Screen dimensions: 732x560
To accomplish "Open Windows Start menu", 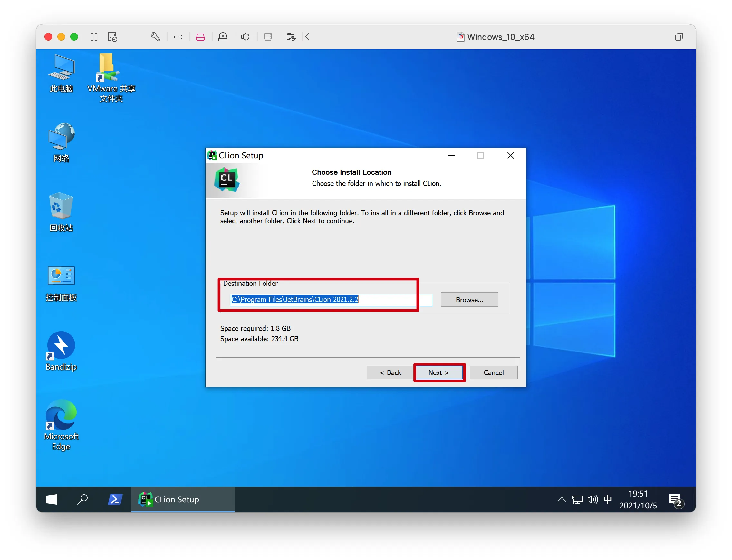I will pos(51,499).
